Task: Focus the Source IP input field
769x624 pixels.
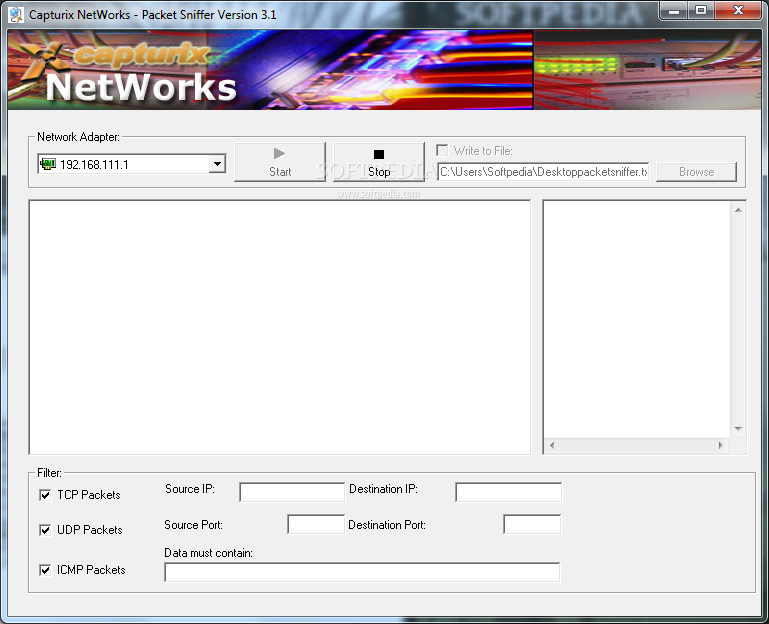Action: (x=292, y=492)
